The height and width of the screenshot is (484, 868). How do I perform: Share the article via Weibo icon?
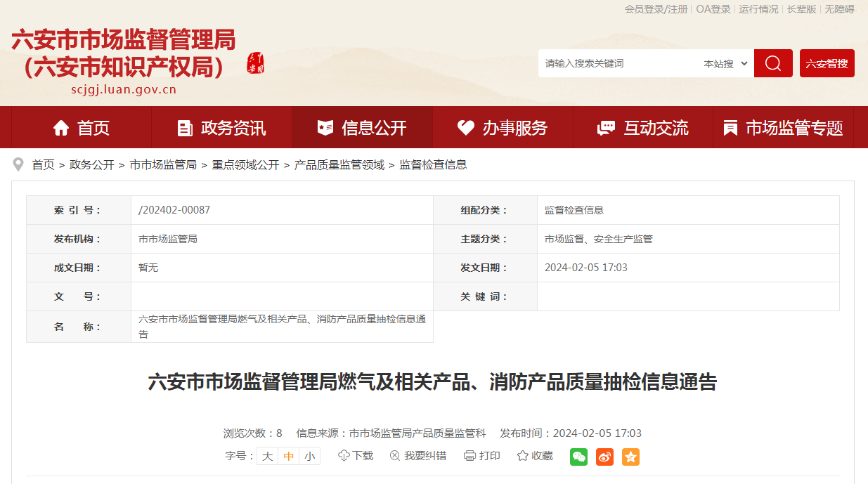coord(604,457)
